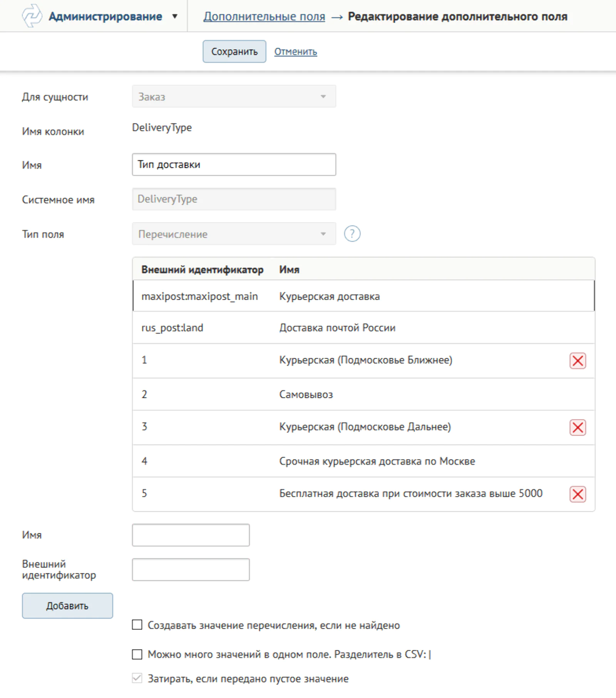Viewport: 616px width, 698px height.
Task: Click the Имя column header in table
Action: (289, 269)
